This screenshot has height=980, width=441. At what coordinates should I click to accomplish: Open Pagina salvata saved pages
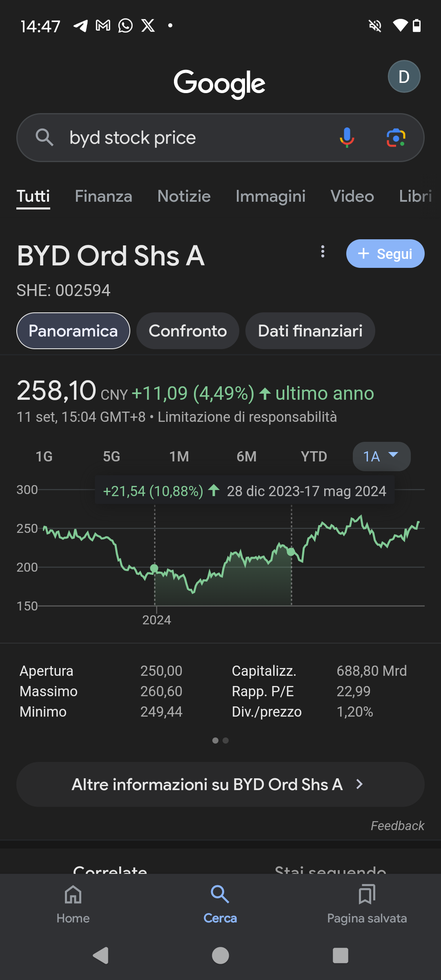tap(367, 903)
